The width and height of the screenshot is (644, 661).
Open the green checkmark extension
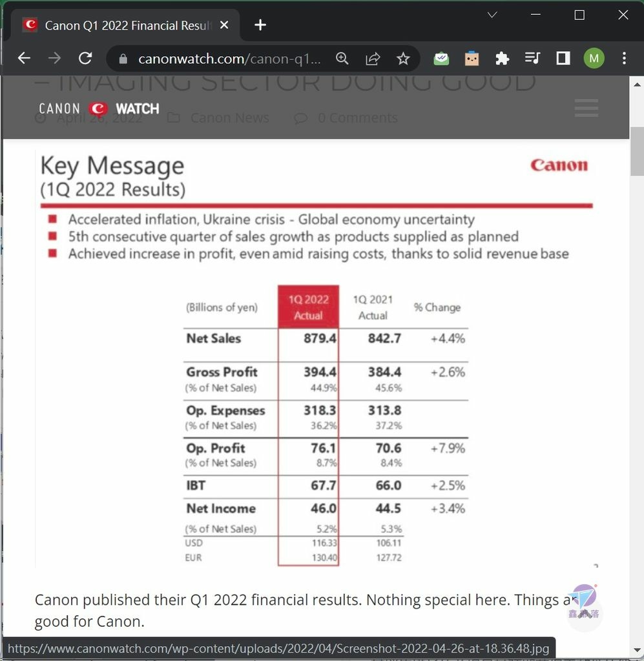(441, 59)
